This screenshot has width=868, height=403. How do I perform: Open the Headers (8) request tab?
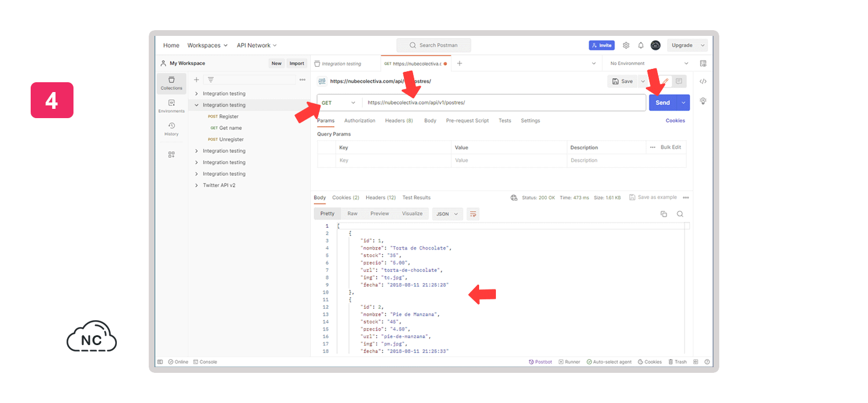399,120
